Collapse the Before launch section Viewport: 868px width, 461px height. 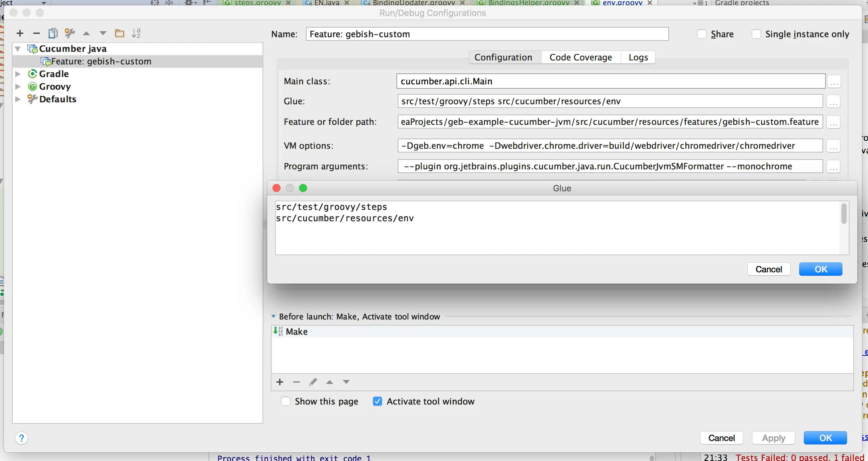[273, 317]
